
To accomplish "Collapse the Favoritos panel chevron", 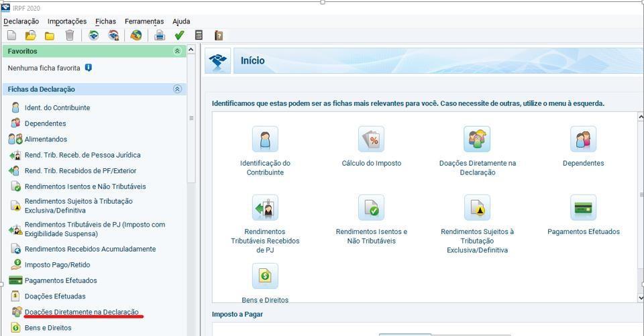I will pos(177,51).
